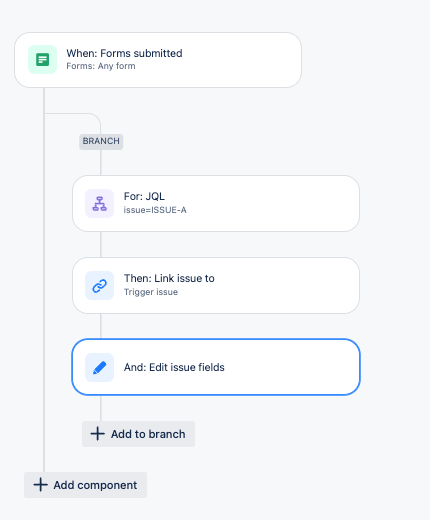Click the plus icon in Add to branch

point(97,434)
